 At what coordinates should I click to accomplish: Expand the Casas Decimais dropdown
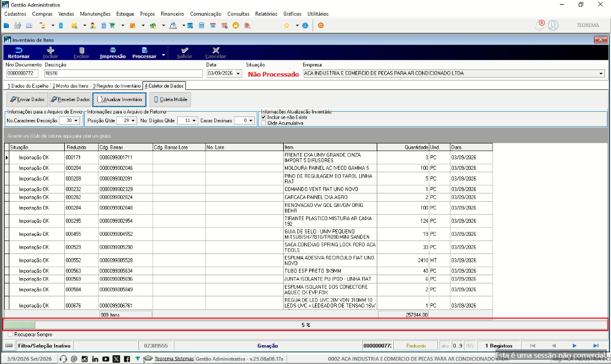251,121
